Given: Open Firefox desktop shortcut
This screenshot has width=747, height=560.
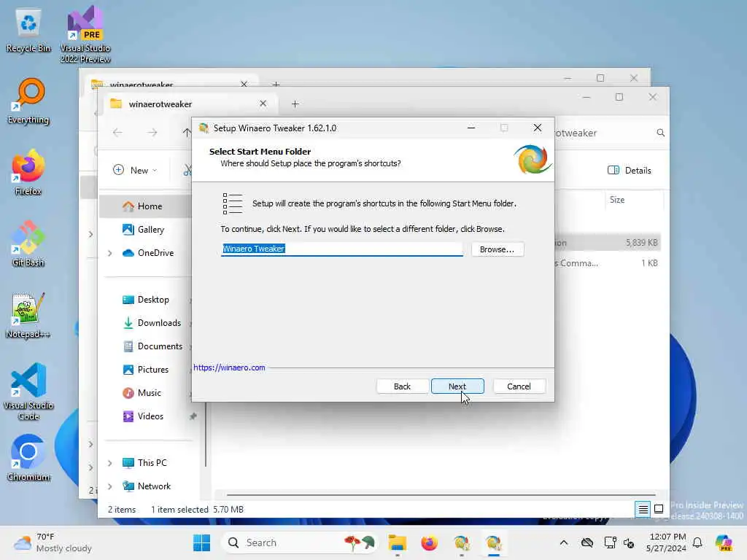Looking at the screenshot, I should coord(28,172).
